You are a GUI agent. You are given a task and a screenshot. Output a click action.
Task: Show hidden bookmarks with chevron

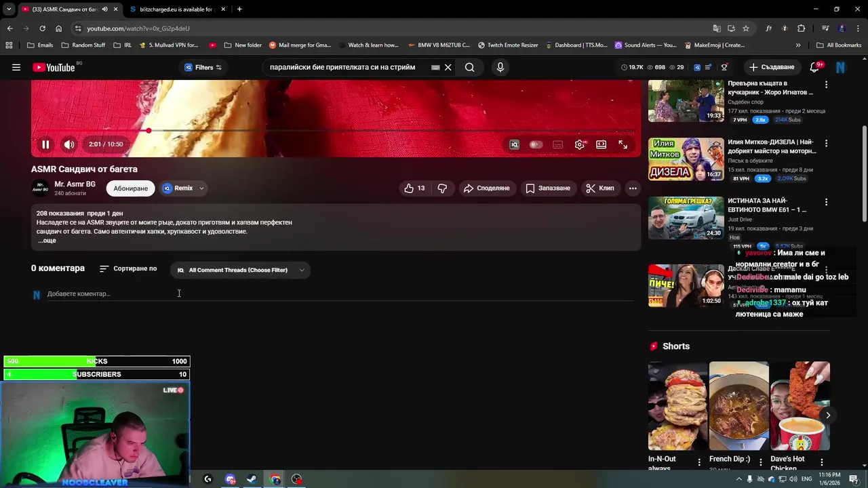[x=798, y=45]
